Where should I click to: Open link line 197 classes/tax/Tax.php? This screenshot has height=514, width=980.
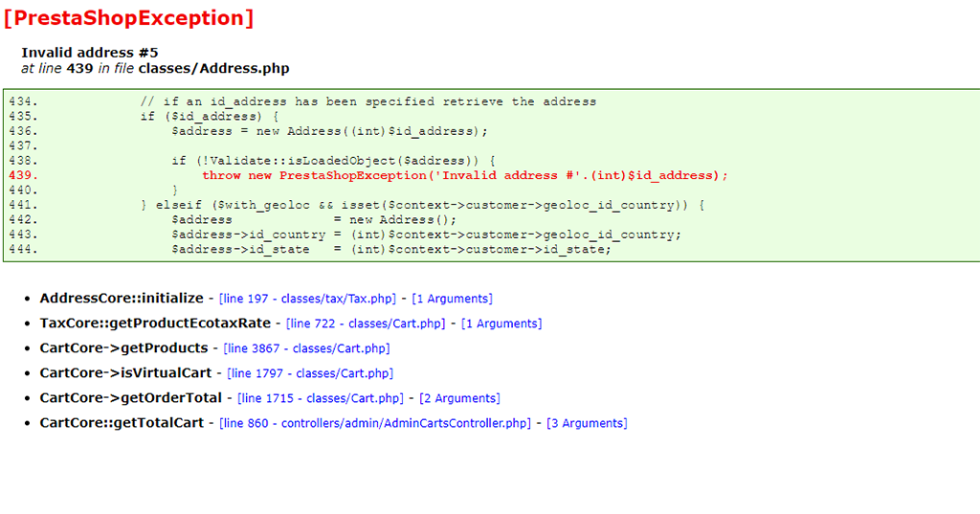click(307, 299)
